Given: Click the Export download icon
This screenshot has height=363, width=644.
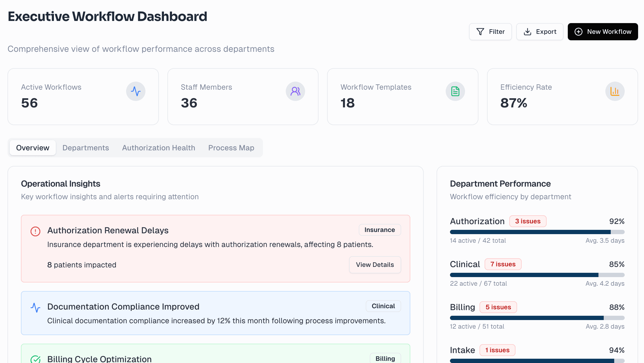Looking at the screenshot, I should (x=528, y=31).
